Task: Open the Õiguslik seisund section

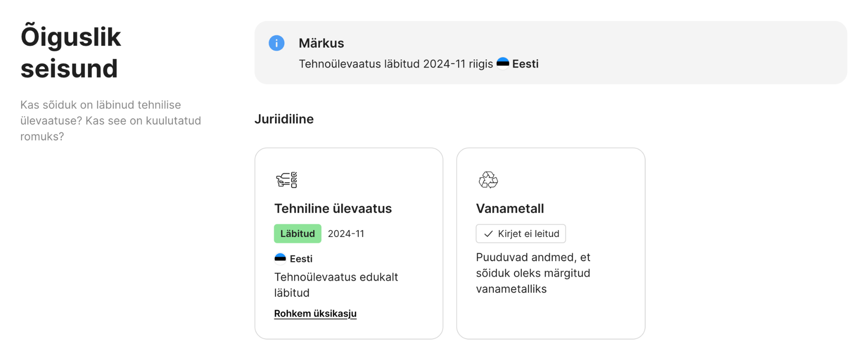Action: tap(71, 52)
